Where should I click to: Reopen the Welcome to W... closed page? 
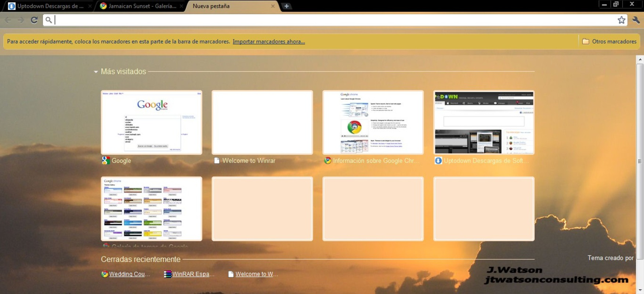point(257,274)
